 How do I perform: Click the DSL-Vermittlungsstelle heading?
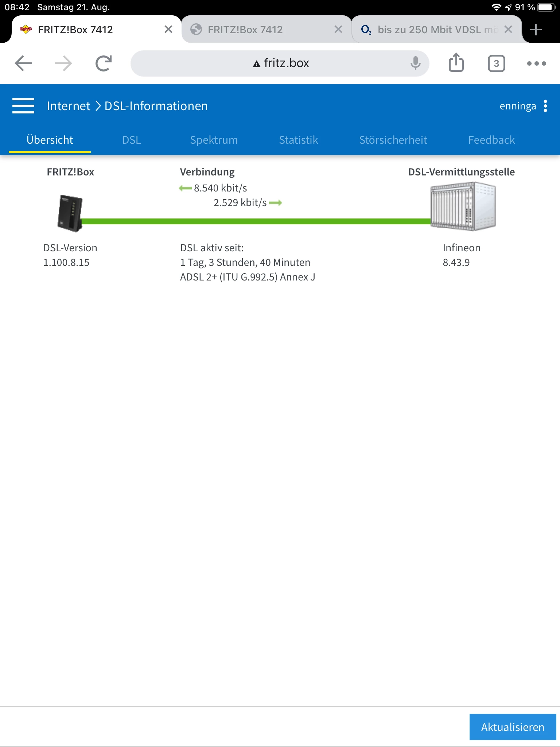tap(462, 172)
